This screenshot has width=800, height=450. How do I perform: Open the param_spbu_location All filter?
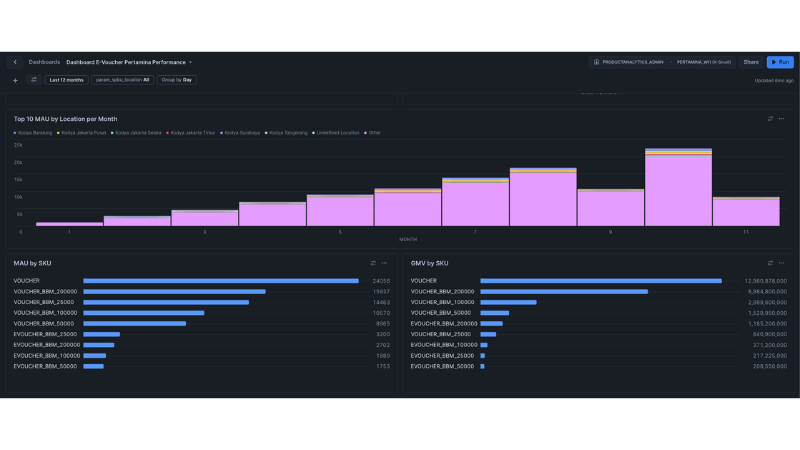pyautogui.click(x=122, y=80)
